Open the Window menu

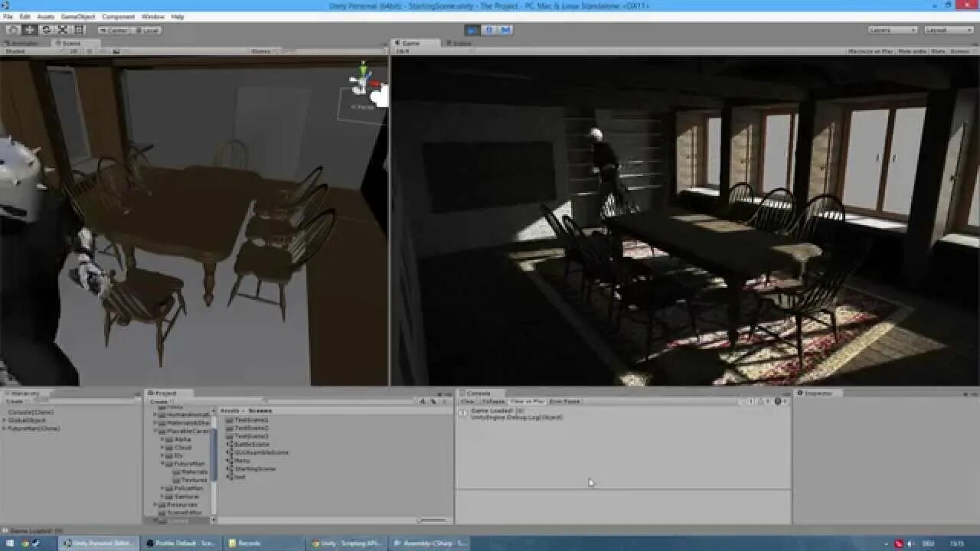[153, 16]
